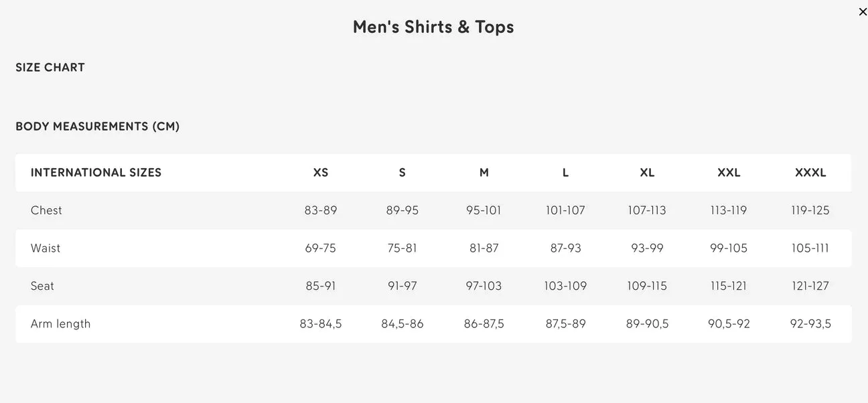This screenshot has height=403, width=868.
Task: Click the M size column header
Action: point(484,173)
